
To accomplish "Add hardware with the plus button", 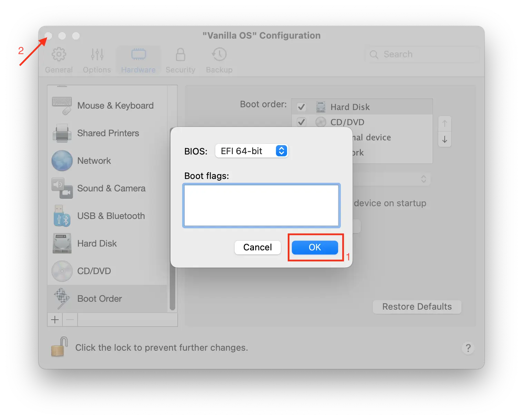I will (55, 320).
